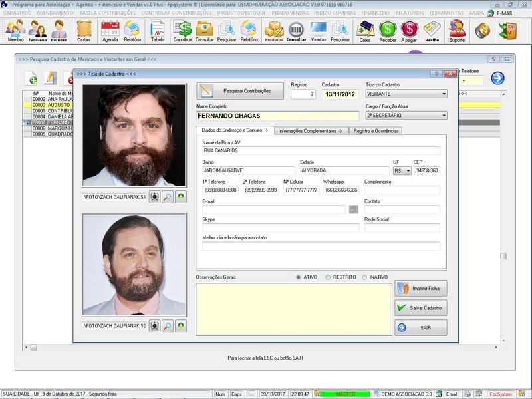Open the Suporte icon
Image resolution: width=532 pixels, height=399 pixels.
(x=457, y=31)
